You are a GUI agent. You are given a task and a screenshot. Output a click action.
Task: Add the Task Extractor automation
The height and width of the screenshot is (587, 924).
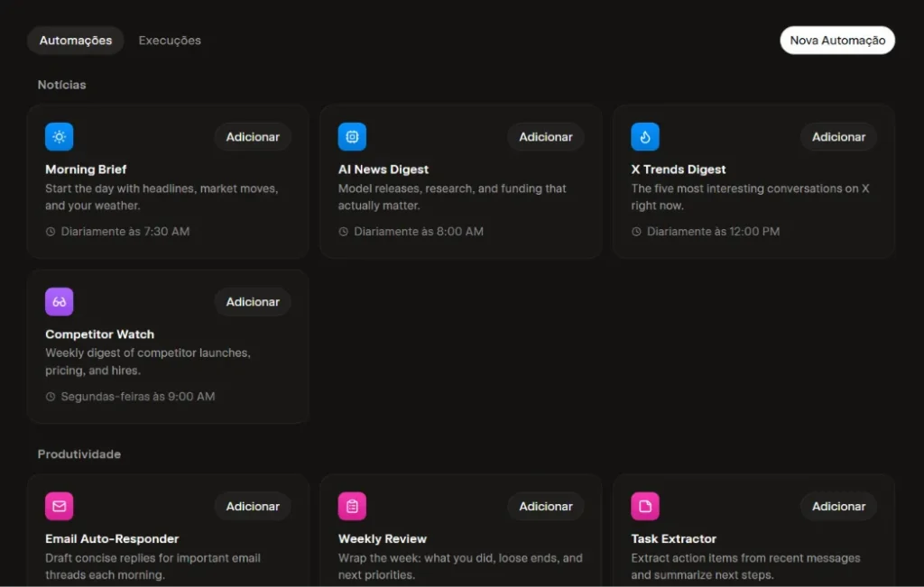coord(838,506)
